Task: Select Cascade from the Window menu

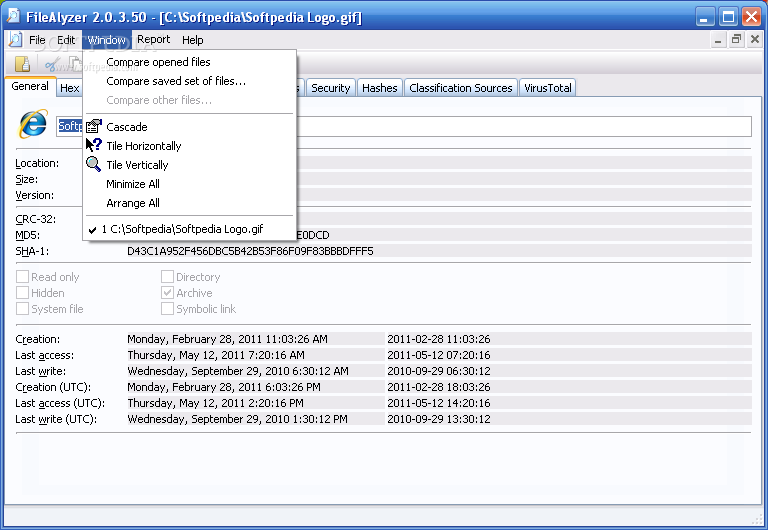Action: [190, 127]
